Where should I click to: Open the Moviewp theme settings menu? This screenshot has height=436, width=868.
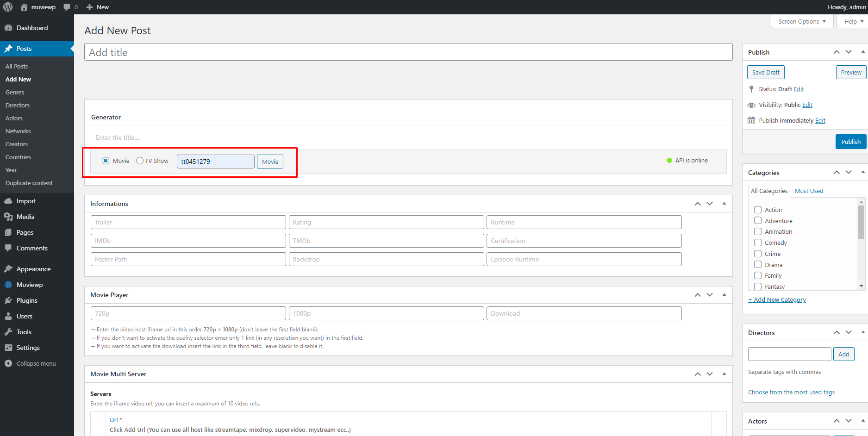coord(29,285)
